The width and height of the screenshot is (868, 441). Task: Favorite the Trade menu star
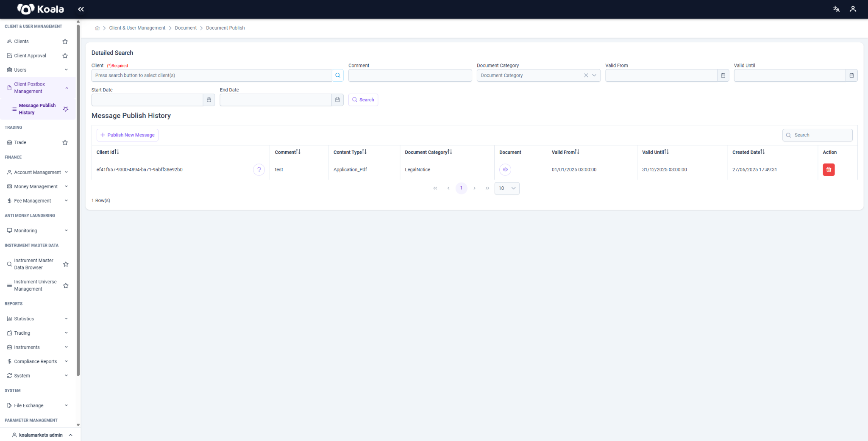[x=65, y=142]
